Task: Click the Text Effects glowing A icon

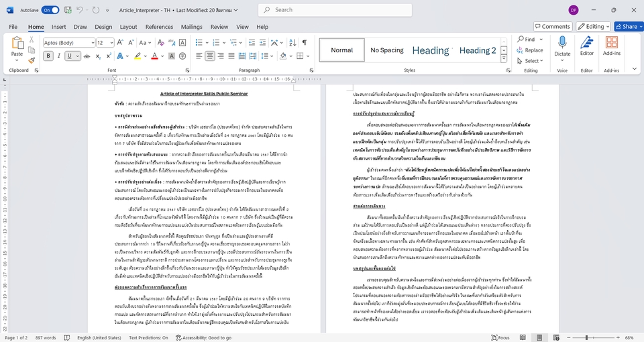Action: [120, 56]
